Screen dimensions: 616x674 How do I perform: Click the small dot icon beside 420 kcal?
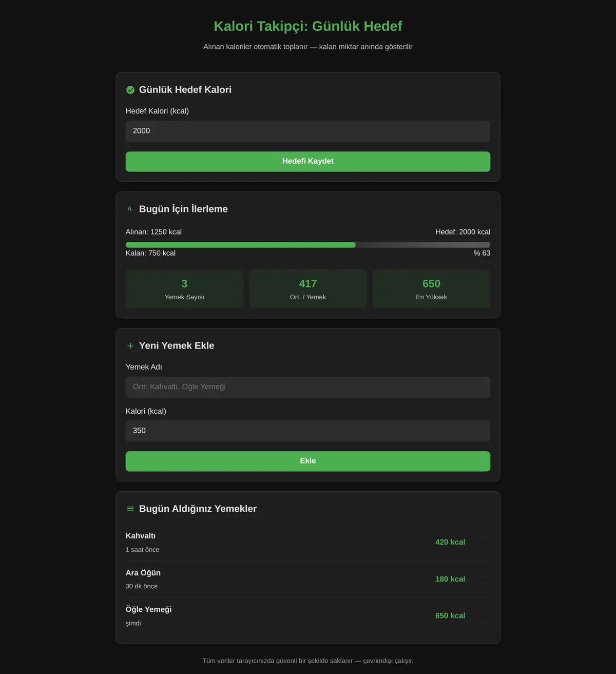pyautogui.click(x=483, y=543)
